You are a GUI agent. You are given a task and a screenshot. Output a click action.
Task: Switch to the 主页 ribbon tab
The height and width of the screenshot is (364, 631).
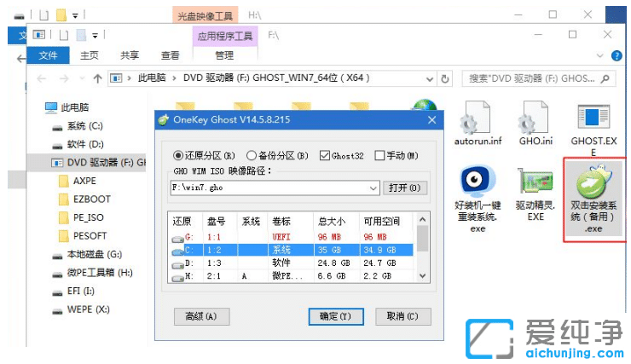[90, 55]
